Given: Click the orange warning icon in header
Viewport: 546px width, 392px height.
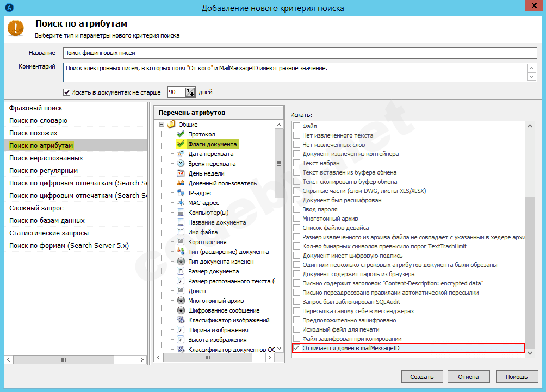Looking at the screenshot, I should tap(16, 28).
